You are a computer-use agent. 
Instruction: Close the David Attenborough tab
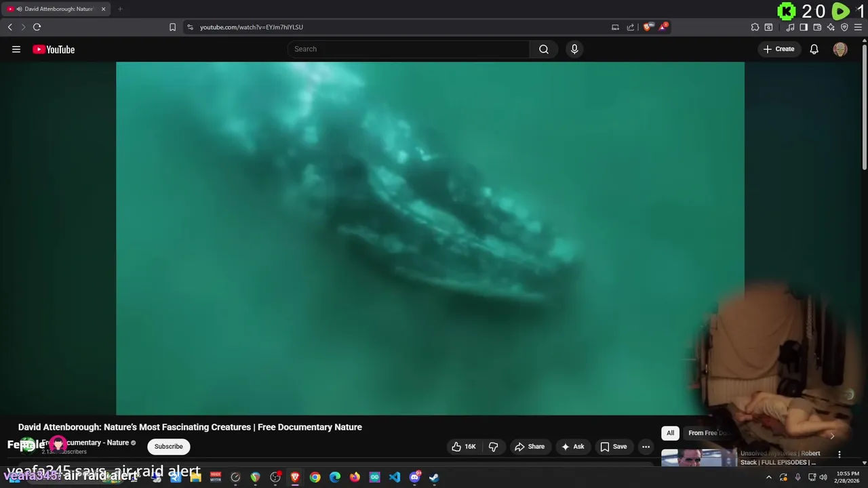[103, 9]
